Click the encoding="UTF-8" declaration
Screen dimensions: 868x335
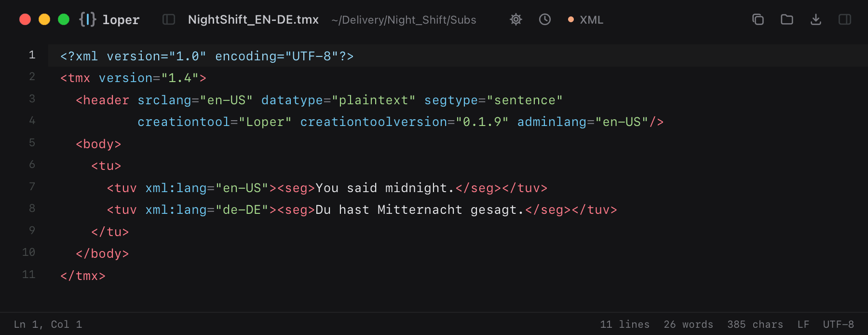277,56
